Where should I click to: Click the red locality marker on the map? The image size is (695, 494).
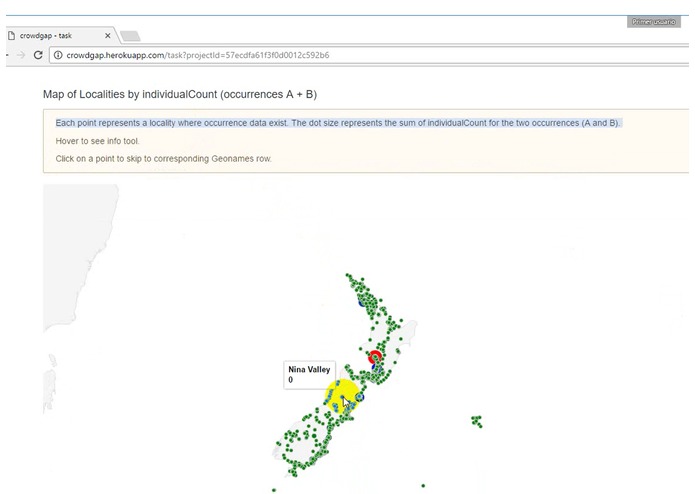click(375, 357)
